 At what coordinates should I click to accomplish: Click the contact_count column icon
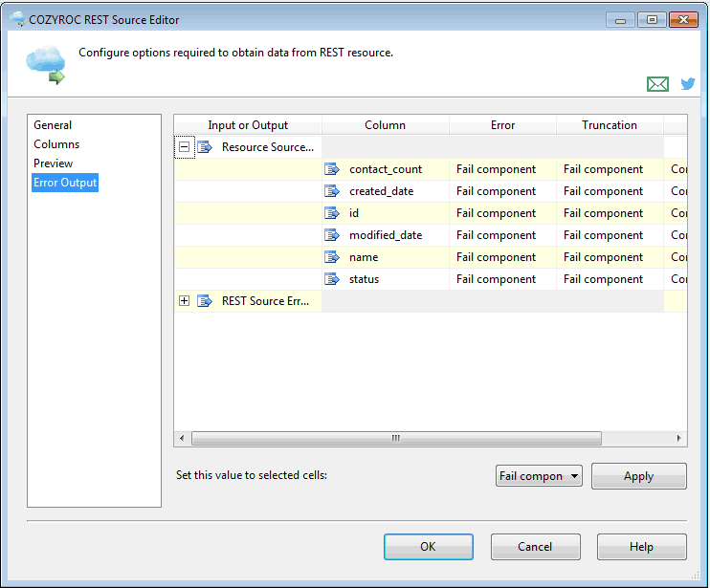click(332, 169)
